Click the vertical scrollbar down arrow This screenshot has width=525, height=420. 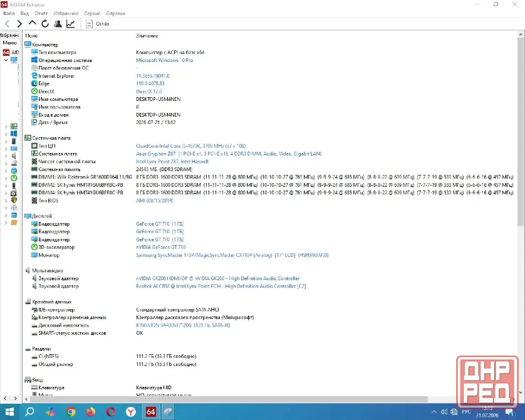521,392
